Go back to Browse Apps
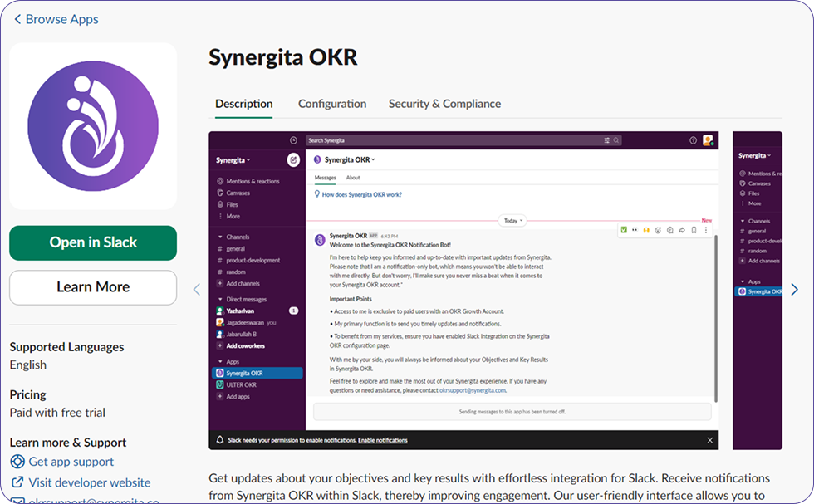The width and height of the screenshot is (814, 504). tap(56, 19)
